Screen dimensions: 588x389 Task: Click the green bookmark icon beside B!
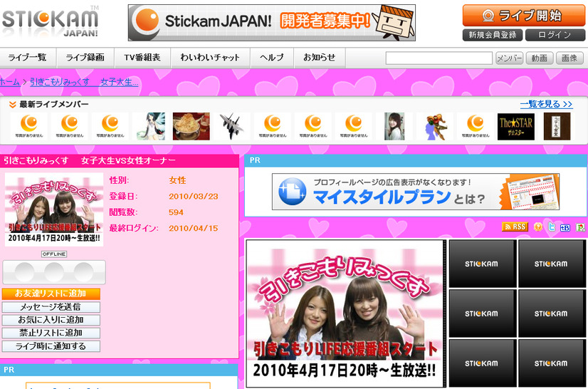tap(579, 227)
